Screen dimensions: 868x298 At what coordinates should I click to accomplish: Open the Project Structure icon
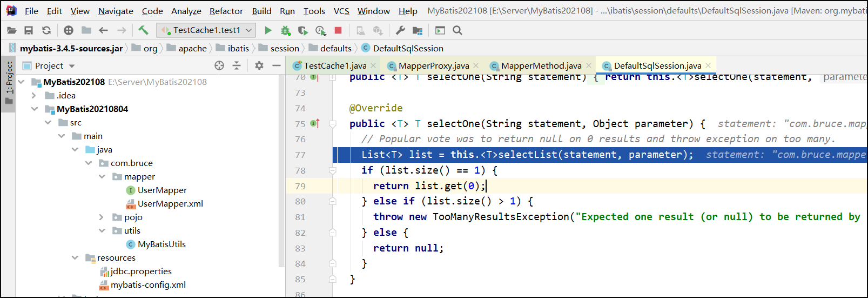418,30
